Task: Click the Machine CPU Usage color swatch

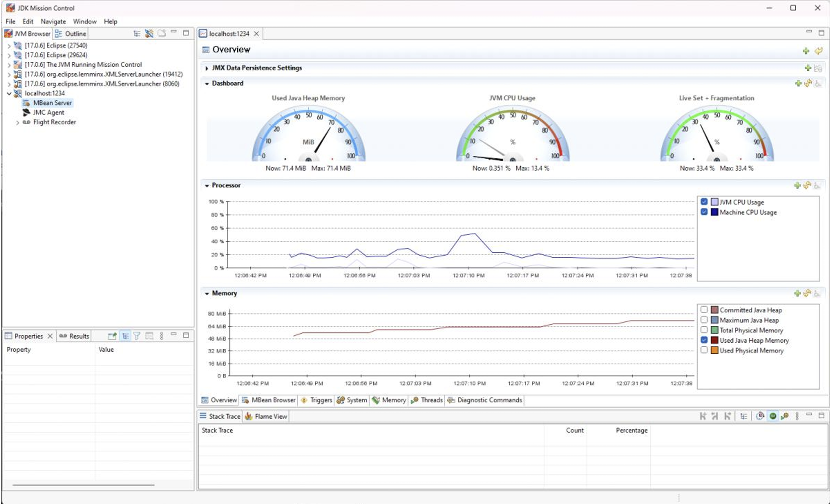Action: [x=714, y=212]
